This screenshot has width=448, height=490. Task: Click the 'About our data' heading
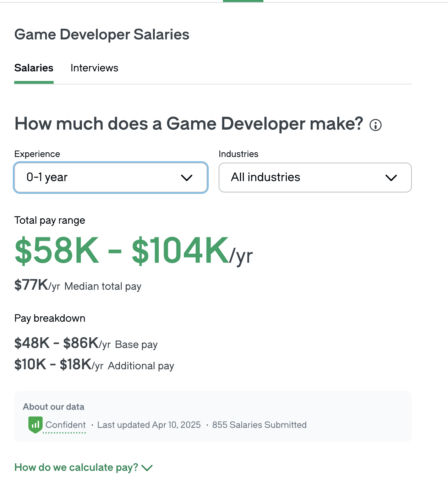(x=54, y=407)
